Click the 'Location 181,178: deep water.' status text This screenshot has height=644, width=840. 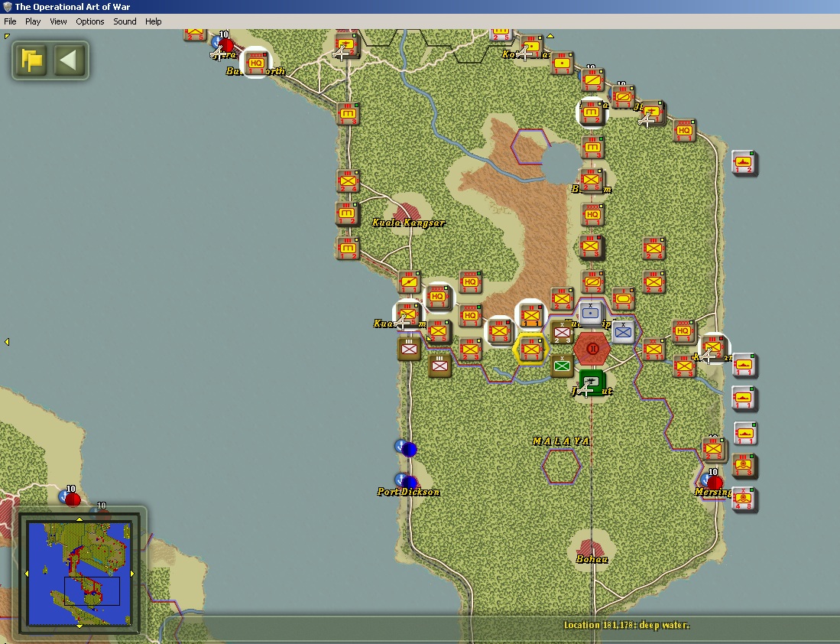pyautogui.click(x=626, y=625)
